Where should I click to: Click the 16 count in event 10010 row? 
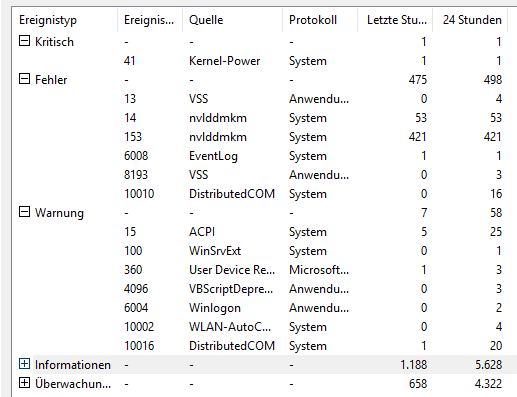pos(496,194)
